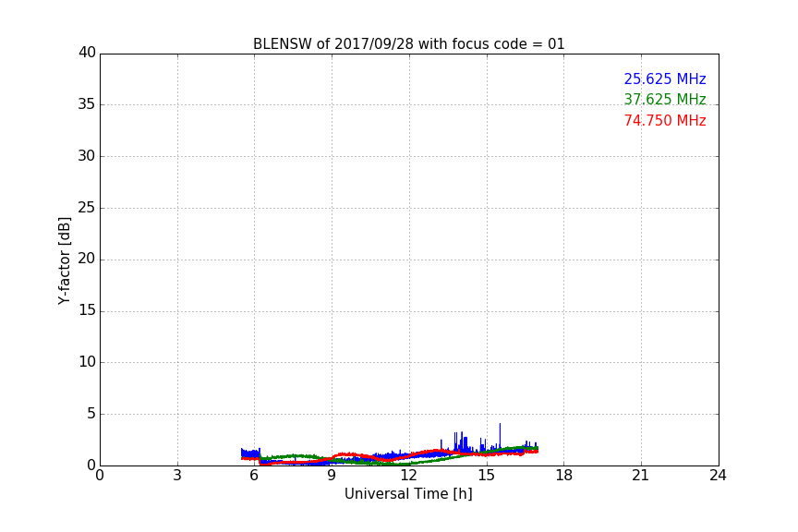Click the y-axis tick label '20'
Screen dimensions: 798x532
click(x=87, y=259)
